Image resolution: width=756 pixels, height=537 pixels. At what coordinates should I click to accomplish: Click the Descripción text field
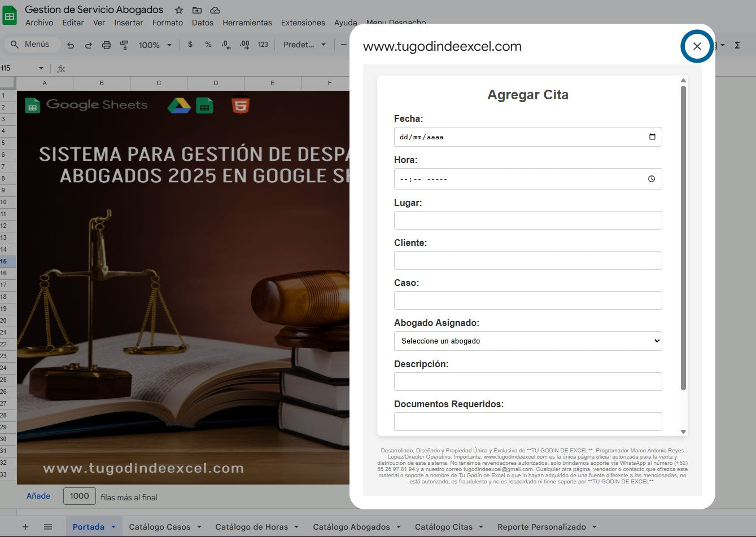coord(528,381)
